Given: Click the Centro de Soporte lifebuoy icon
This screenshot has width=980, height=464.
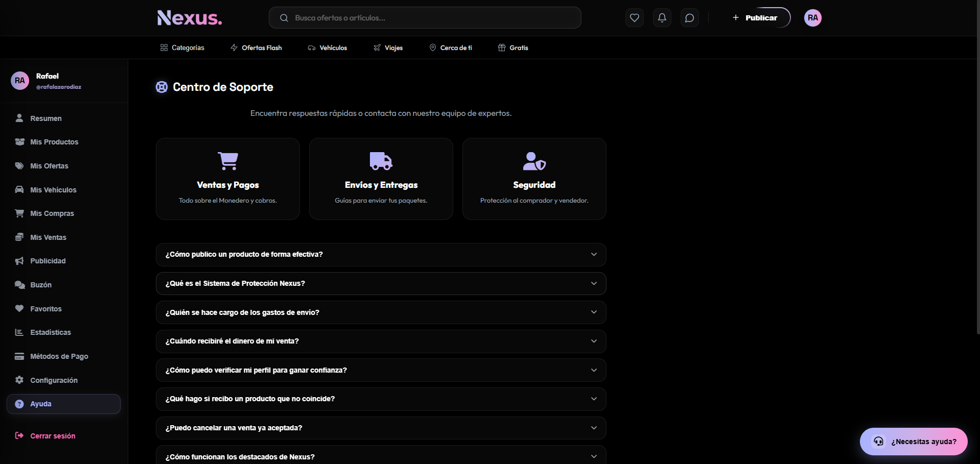Looking at the screenshot, I should (161, 87).
